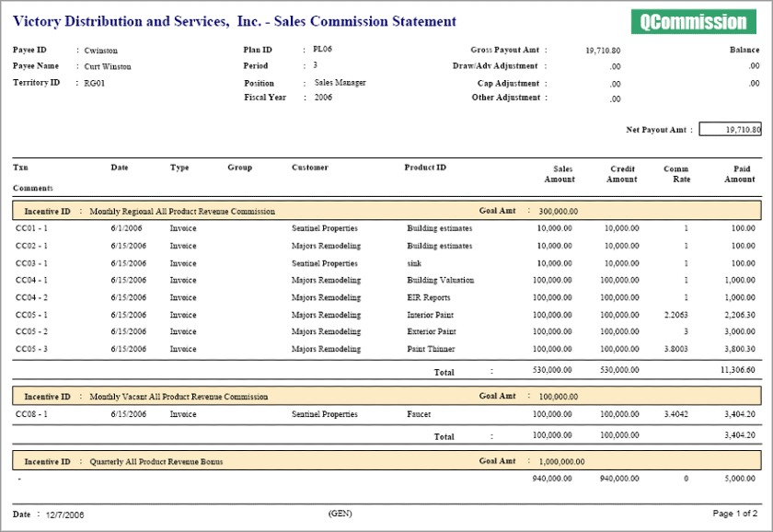Select 'Monthly Vacant All Product Revenue Commission' incentive
This screenshot has width=773, height=532.
(x=179, y=397)
